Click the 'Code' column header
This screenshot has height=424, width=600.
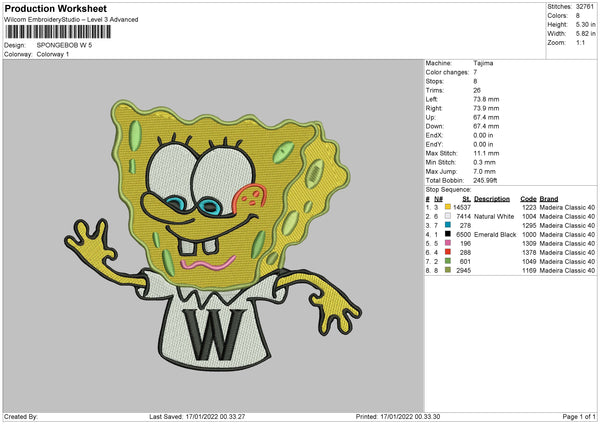coord(528,199)
